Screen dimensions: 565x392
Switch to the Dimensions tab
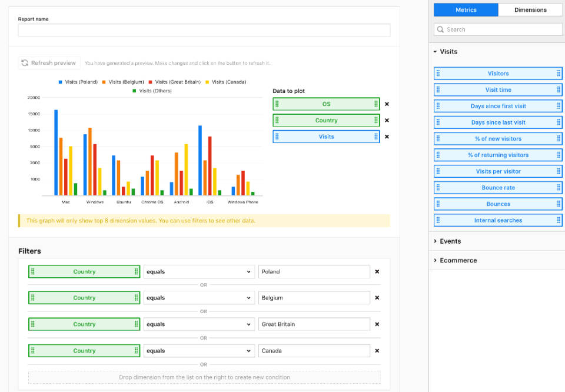point(530,9)
